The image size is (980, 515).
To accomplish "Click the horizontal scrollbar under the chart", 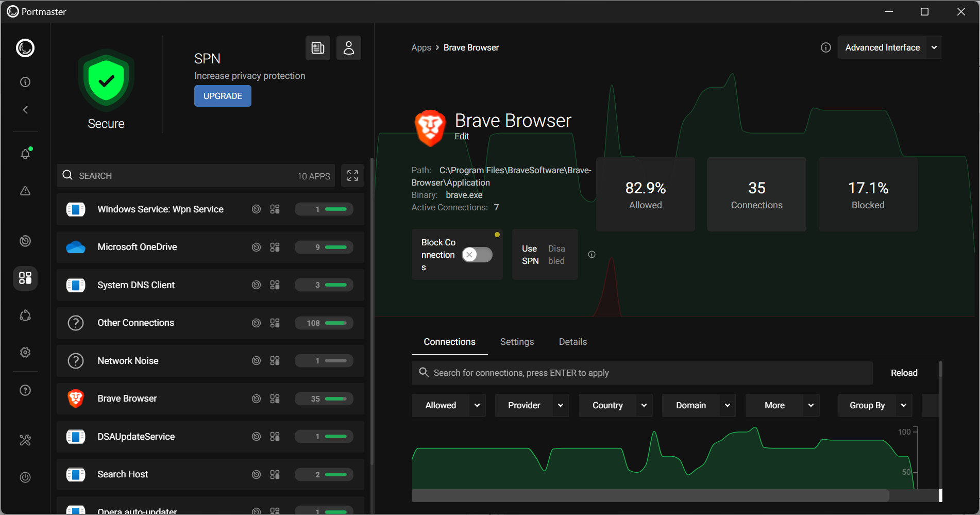I will (x=650, y=495).
